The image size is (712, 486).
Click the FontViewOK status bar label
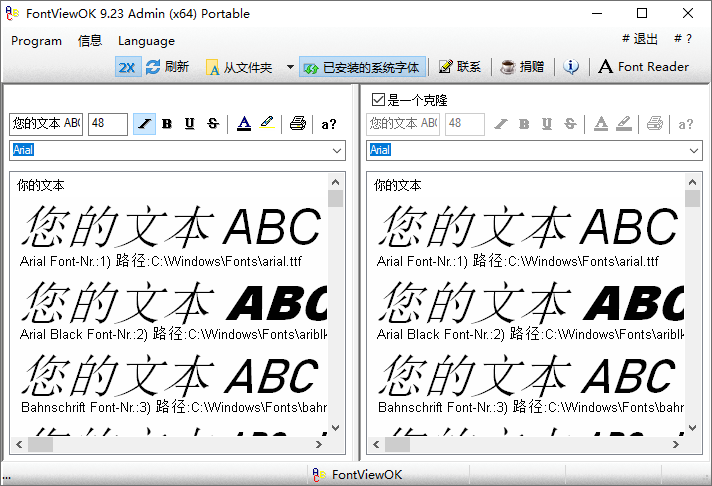pyautogui.click(x=367, y=475)
